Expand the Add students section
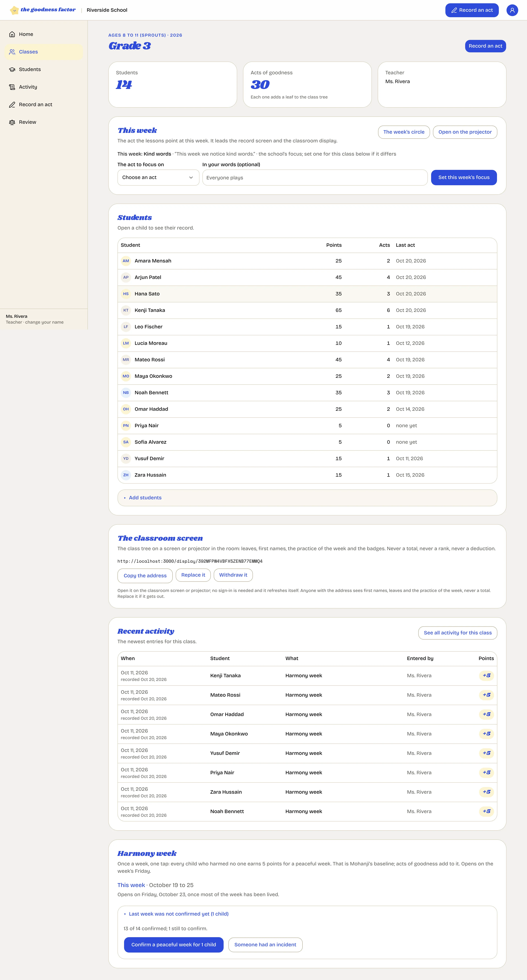Screen dimensions: 527x980 pyautogui.click(x=307, y=498)
